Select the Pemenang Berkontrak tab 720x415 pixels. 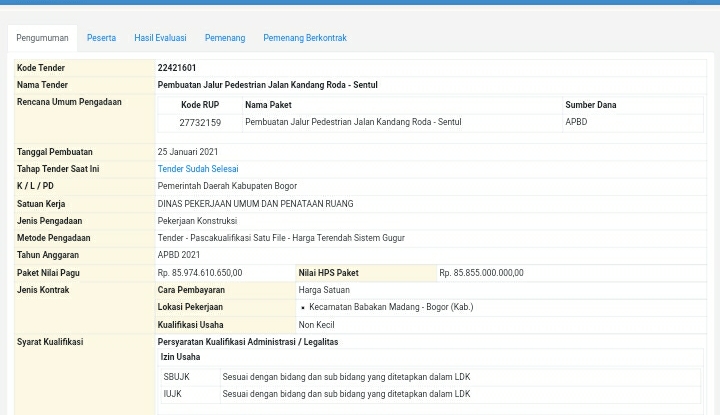coord(304,38)
